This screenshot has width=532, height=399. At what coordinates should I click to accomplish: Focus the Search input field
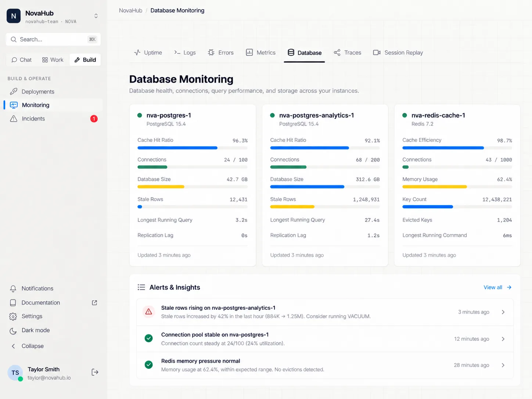tap(53, 39)
